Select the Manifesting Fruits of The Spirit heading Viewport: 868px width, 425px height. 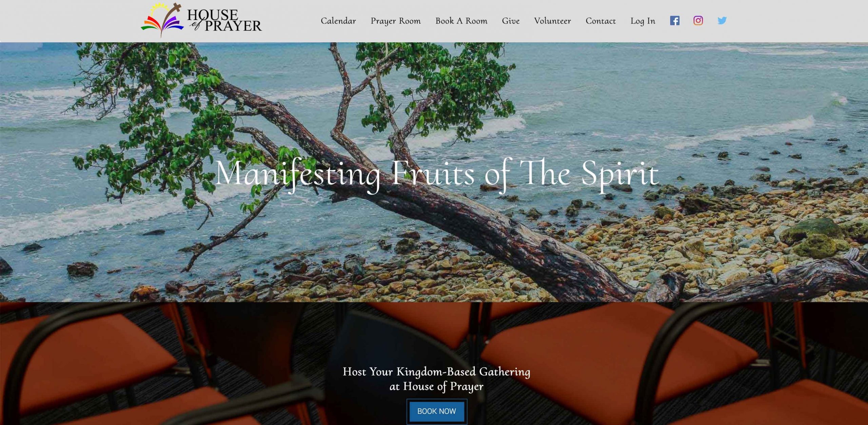tap(437, 174)
